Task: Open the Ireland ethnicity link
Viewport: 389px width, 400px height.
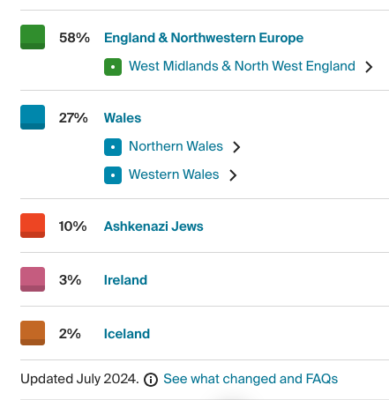Action: [125, 280]
